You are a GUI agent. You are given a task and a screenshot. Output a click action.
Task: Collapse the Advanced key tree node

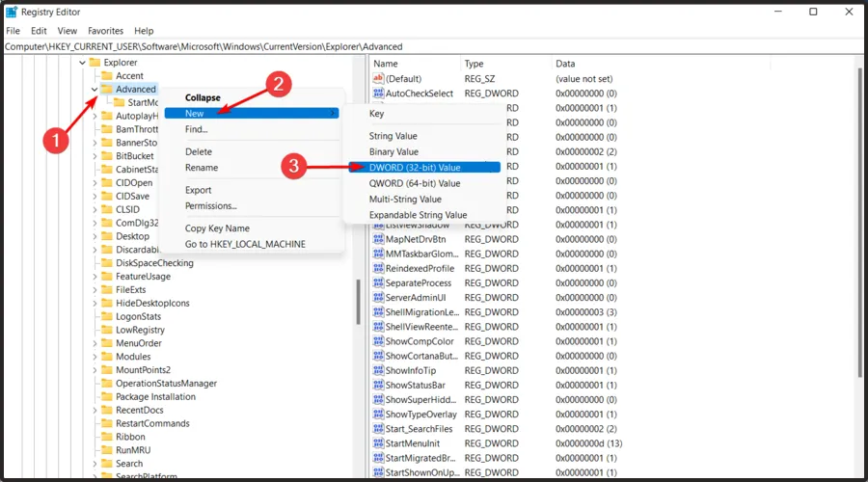click(x=94, y=90)
